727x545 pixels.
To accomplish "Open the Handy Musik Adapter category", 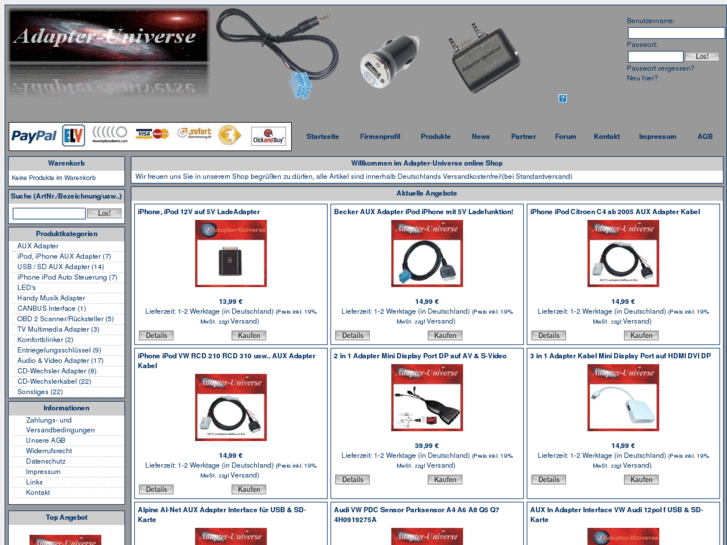I will (51, 298).
